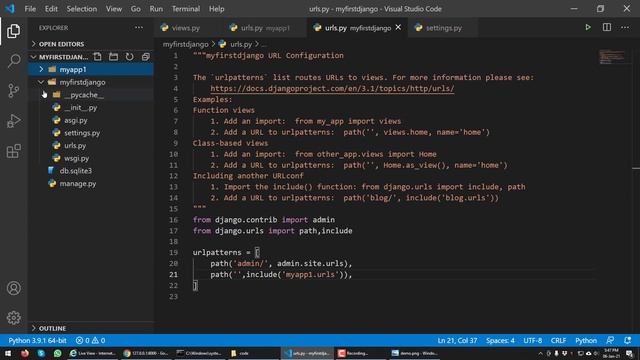Open the Run and Debug view
This screenshot has height=360, width=640.
(13, 121)
